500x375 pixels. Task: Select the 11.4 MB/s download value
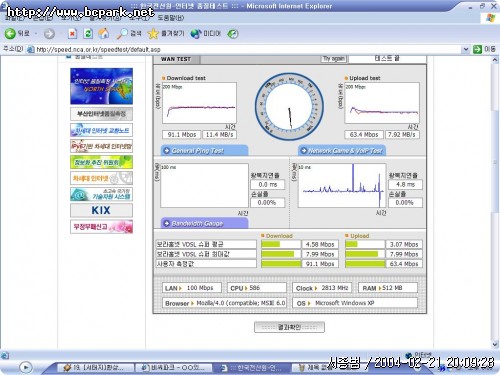pyautogui.click(x=219, y=135)
